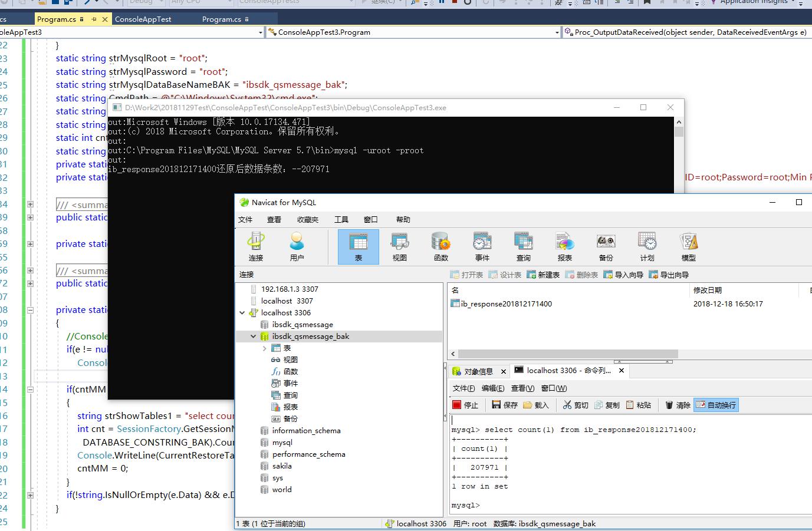812x531 pixels.
Task: Select the Model (模型) icon in Navicat
Action: 688,246
